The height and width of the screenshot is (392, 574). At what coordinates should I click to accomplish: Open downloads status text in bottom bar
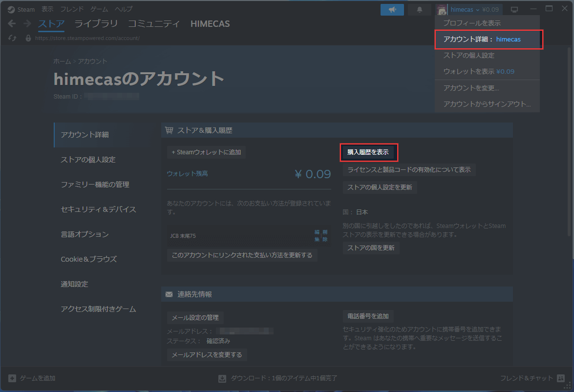tap(284, 378)
